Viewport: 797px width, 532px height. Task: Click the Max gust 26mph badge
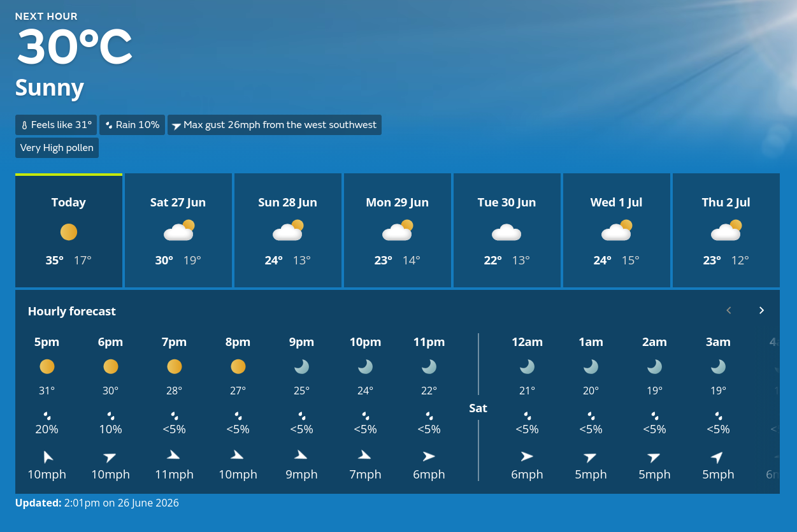[275, 125]
